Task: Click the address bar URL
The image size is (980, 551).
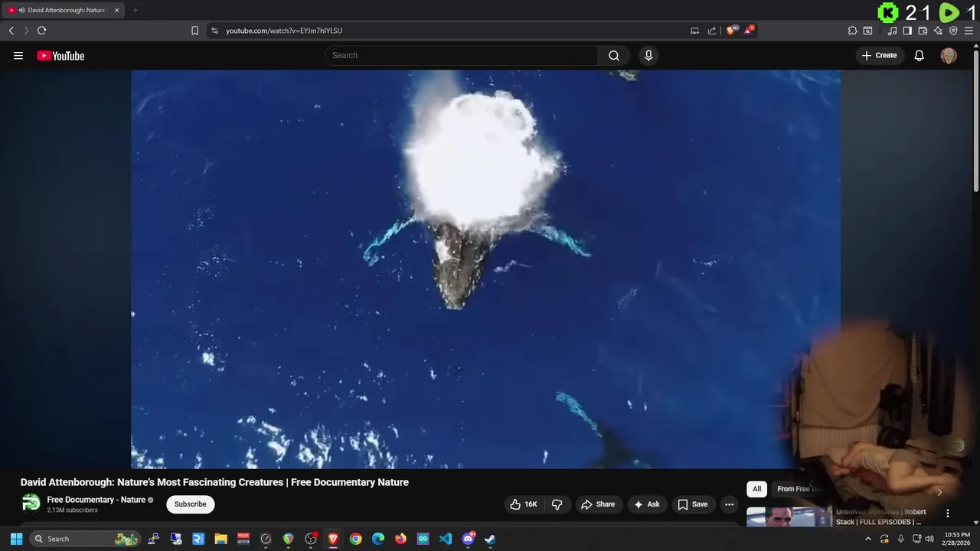Action: tap(284, 31)
